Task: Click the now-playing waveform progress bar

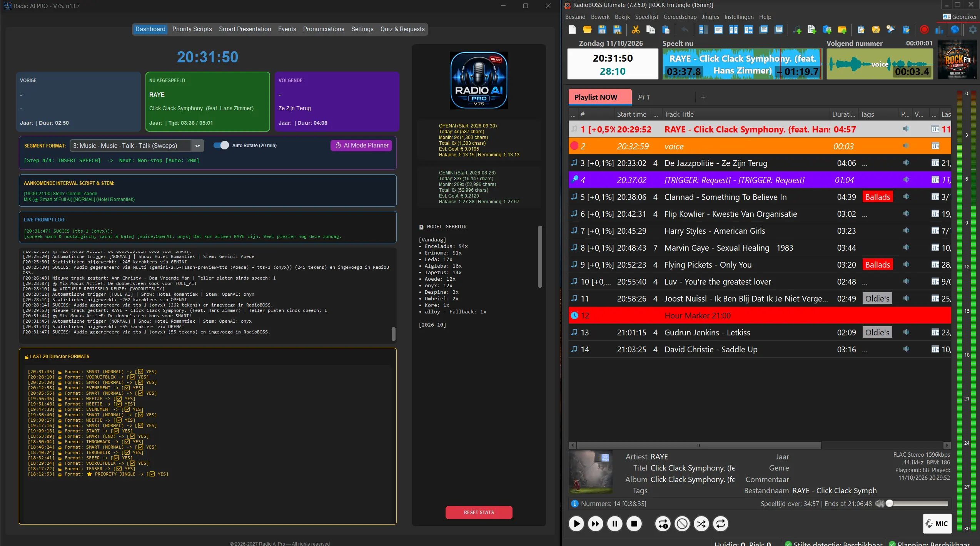Action: (x=742, y=64)
